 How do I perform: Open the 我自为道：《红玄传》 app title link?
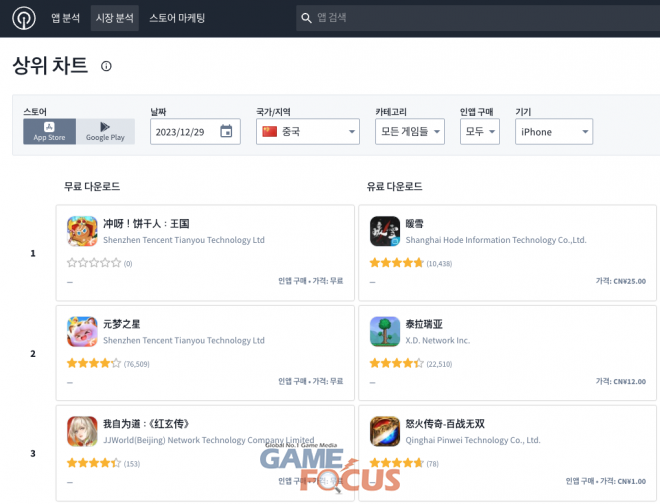pyautogui.click(x=146, y=423)
